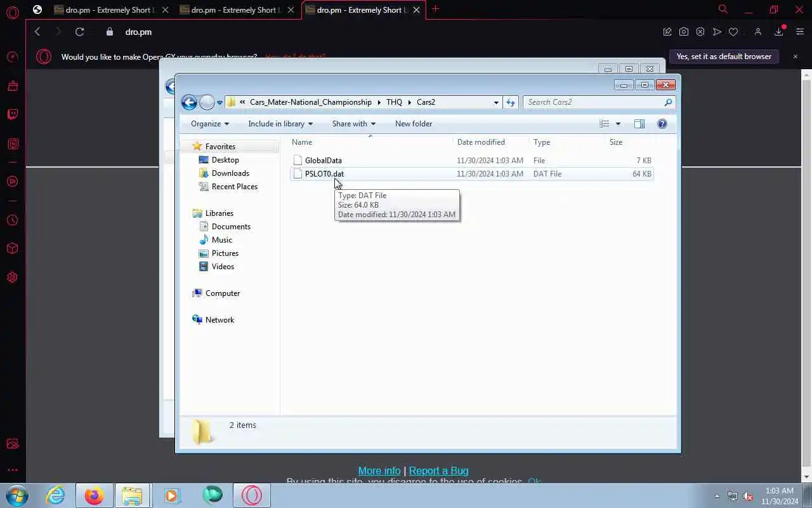Select Computer in navigation pane
The image size is (812, 508).
click(222, 293)
